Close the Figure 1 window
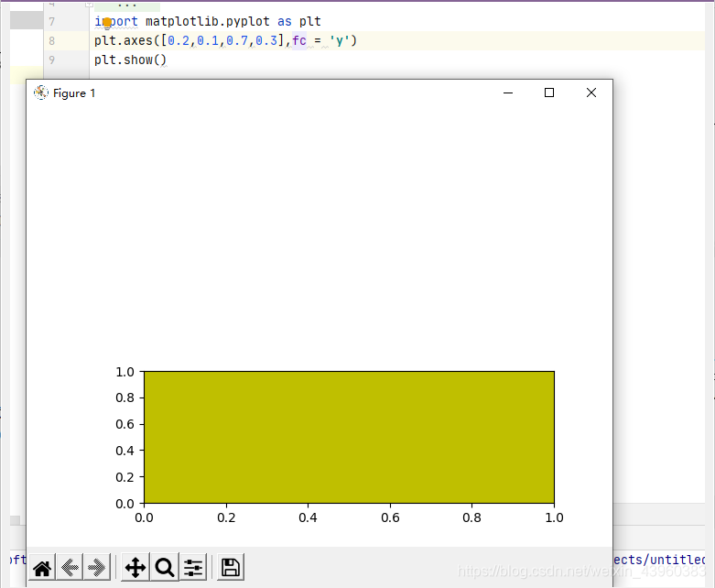Image resolution: width=715 pixels, height=588 pixels. pyautogui.click(x=591, y=93)
